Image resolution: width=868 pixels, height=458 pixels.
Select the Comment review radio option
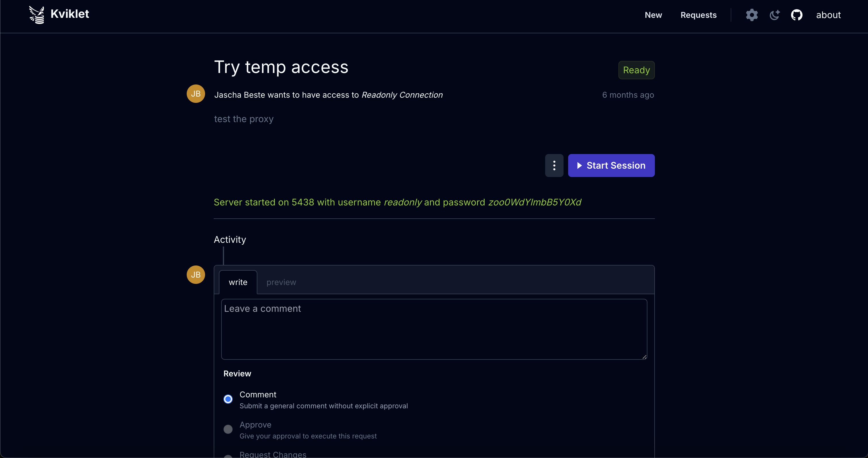click(x=228, y=399)
